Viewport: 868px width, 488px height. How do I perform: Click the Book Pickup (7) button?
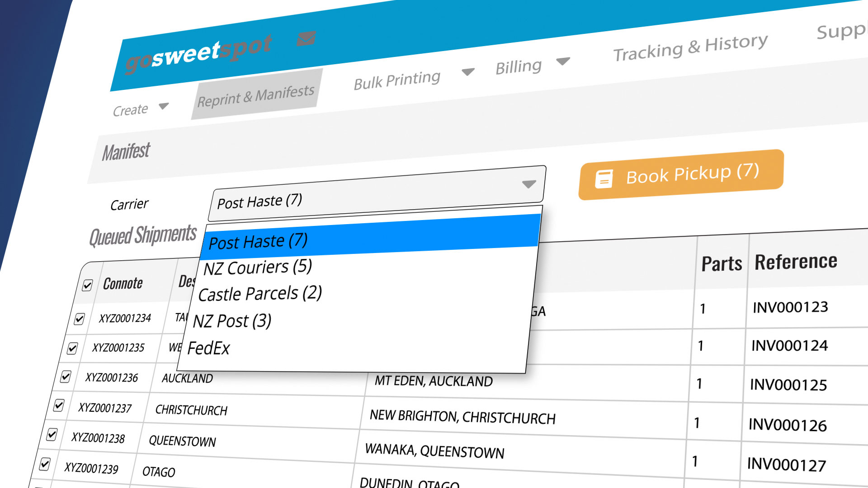pos(681,174)
